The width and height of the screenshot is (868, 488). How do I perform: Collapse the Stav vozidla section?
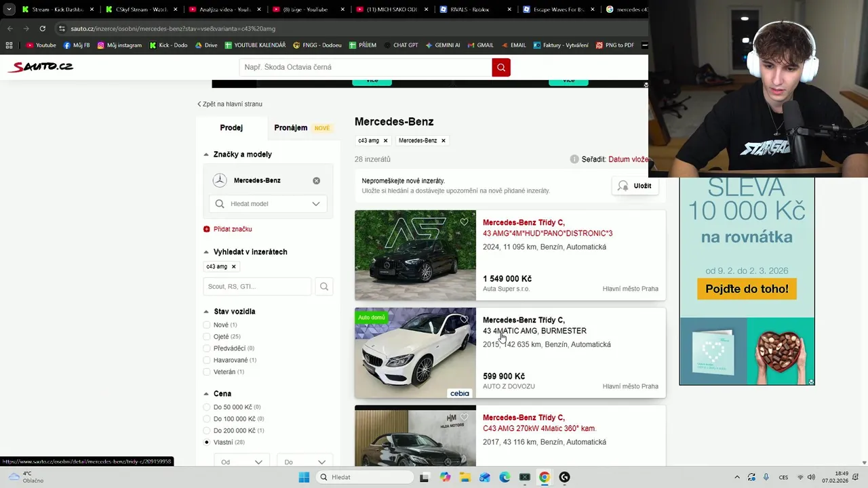coord(206,312)
